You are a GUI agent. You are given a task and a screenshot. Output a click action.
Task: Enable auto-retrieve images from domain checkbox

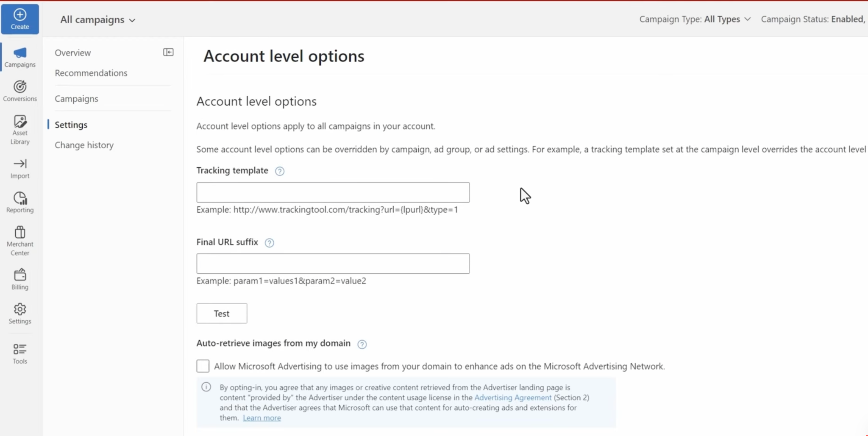coord(203,366)
